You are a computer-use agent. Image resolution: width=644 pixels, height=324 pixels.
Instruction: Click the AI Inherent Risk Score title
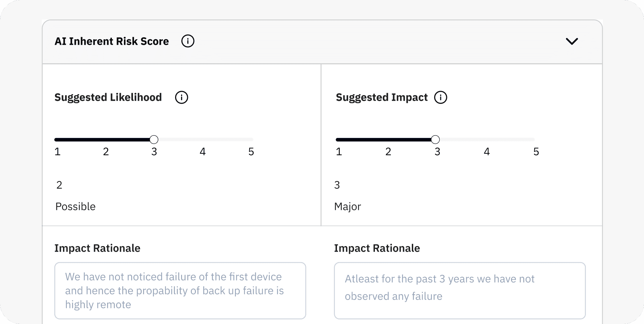pos(111,41)
